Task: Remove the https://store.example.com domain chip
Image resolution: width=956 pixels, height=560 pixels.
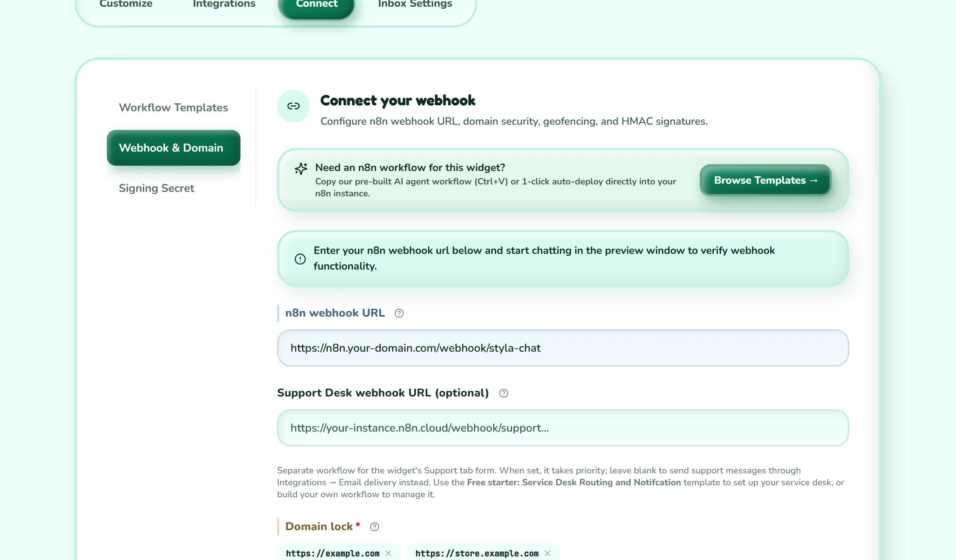Action: tap(547, 553)
